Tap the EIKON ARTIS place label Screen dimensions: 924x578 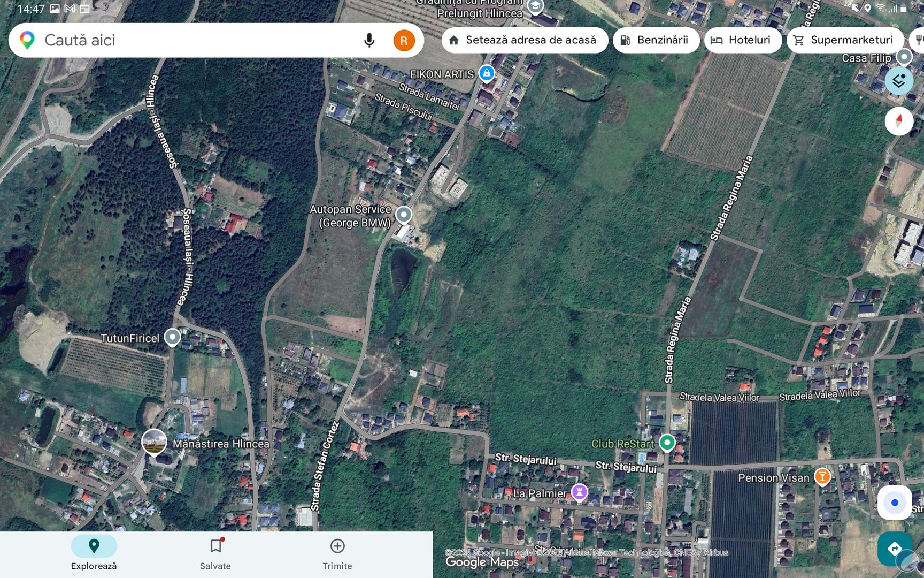click(442, 74)
